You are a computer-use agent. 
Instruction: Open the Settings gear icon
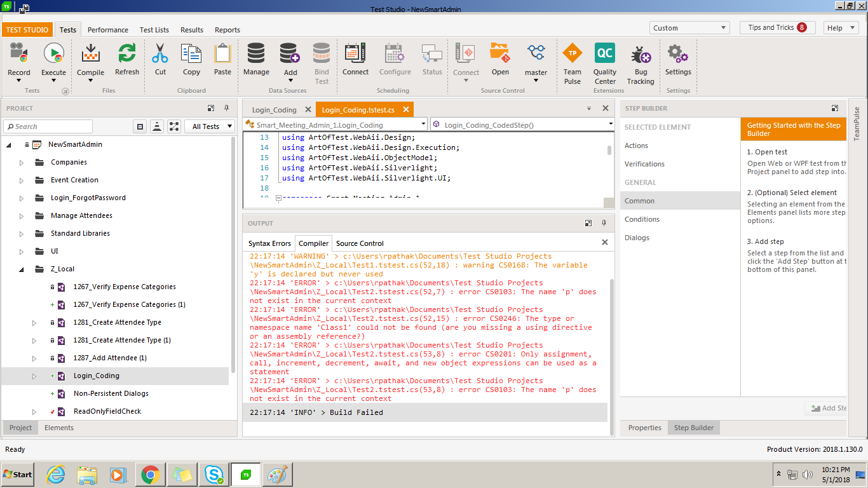click(678, 53)
